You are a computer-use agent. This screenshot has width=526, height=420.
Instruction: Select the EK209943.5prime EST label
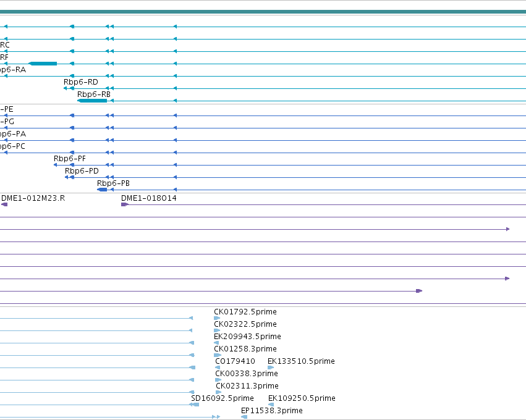coord(248,337)
